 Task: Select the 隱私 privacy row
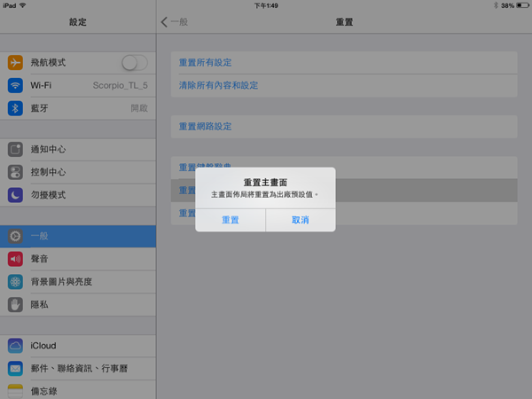(x=78, y=305)
